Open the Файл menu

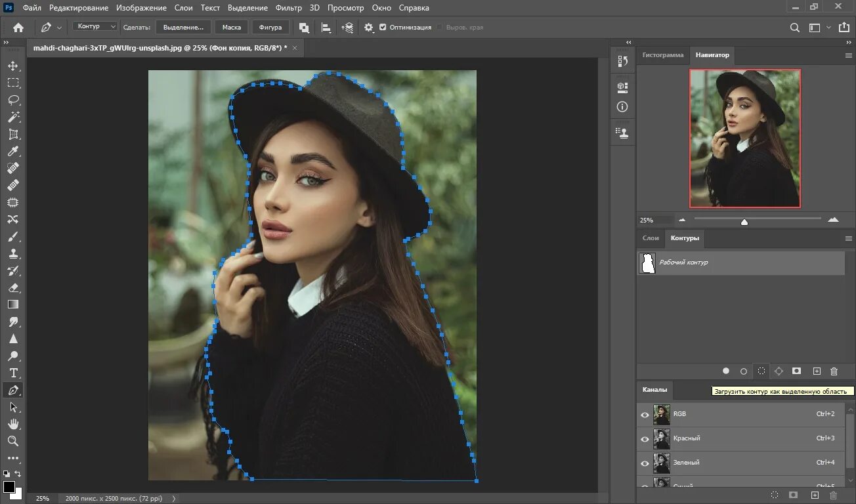coord(32,8)
